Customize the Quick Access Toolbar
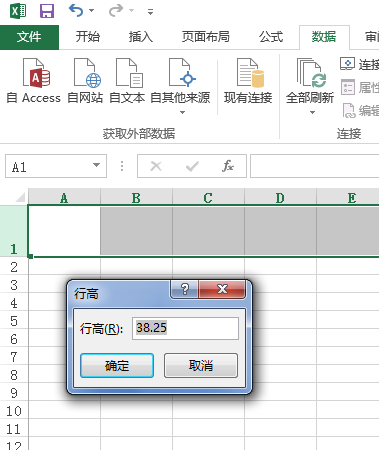 tap(151, 12)
